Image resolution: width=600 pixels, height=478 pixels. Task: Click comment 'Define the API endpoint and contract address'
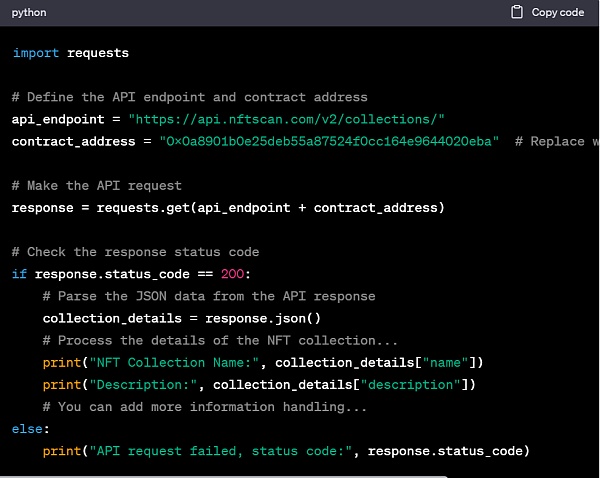pos(189,97)
